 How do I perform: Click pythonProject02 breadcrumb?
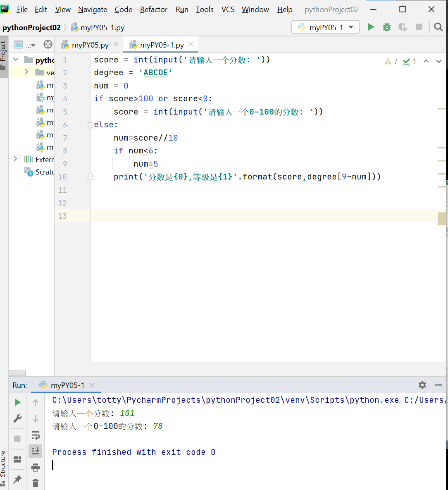coord(31,28)
